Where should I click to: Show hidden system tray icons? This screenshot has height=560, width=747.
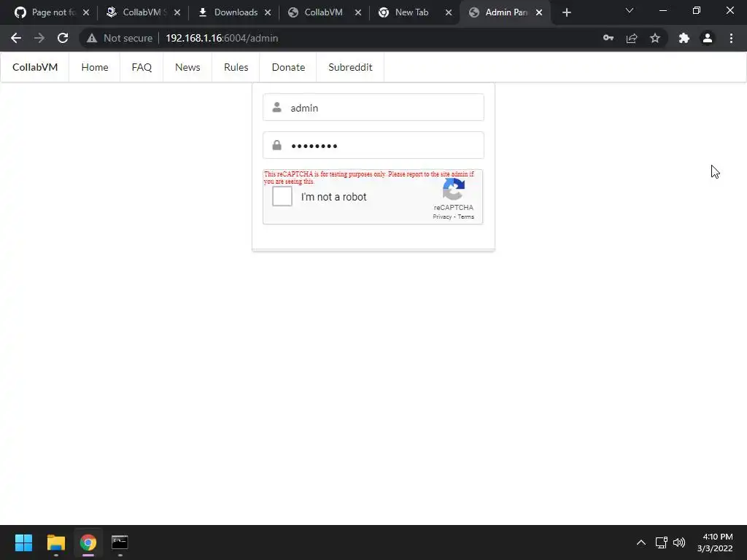pos(641,542)
